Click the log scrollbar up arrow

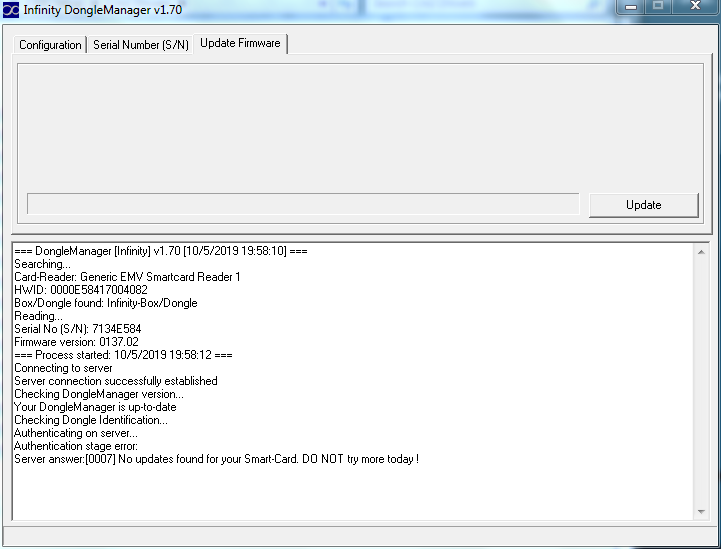pyautogui.click(x=701, y=252)
